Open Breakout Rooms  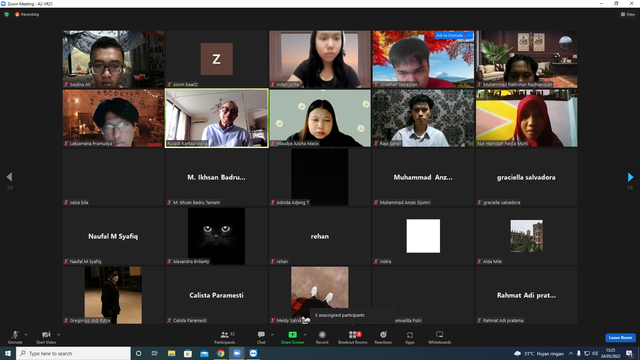pyautogui.click(x=353, y=337)
